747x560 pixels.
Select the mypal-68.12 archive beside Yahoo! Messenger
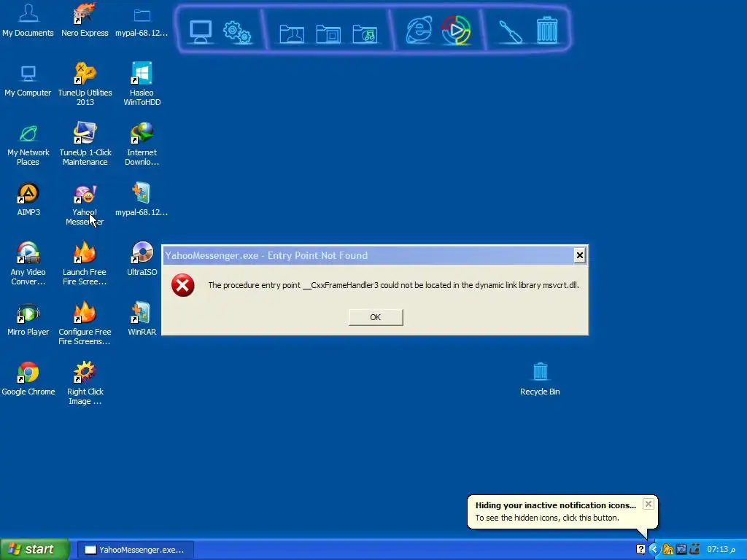[142, 200]
